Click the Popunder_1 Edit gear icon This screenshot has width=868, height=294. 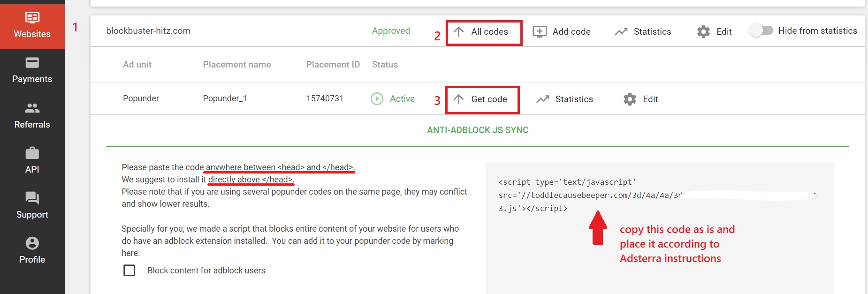pyautogui.click(x=630, y=99)
